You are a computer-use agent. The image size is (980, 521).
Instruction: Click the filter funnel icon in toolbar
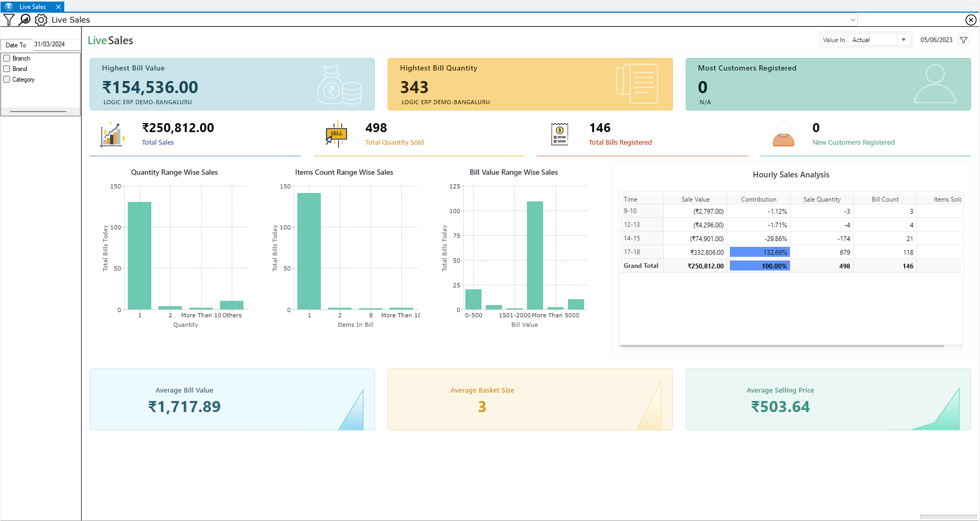9,20
